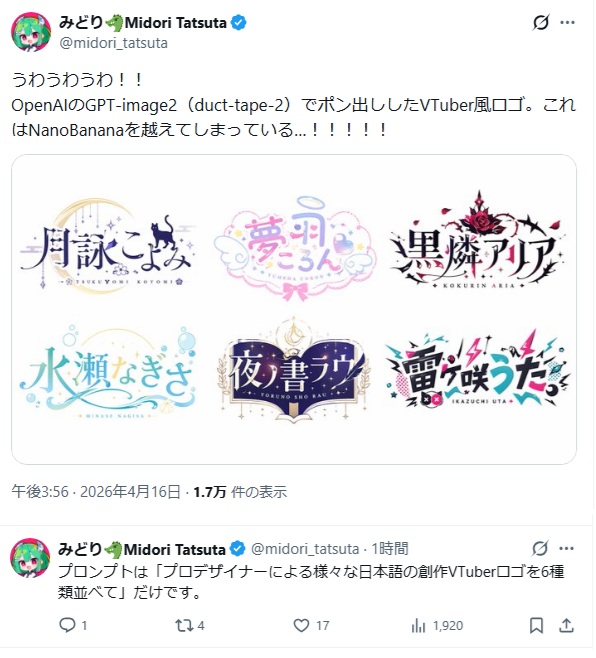The width and height of the screenshot is (596, 658).
Task: Bookmark the reply post
Action: tap(536, 626)
